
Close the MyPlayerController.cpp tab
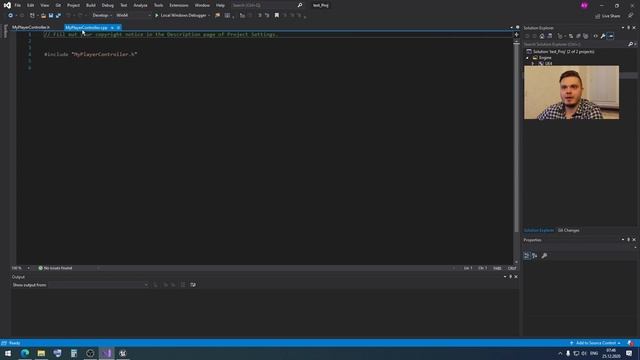click(118, 27)
